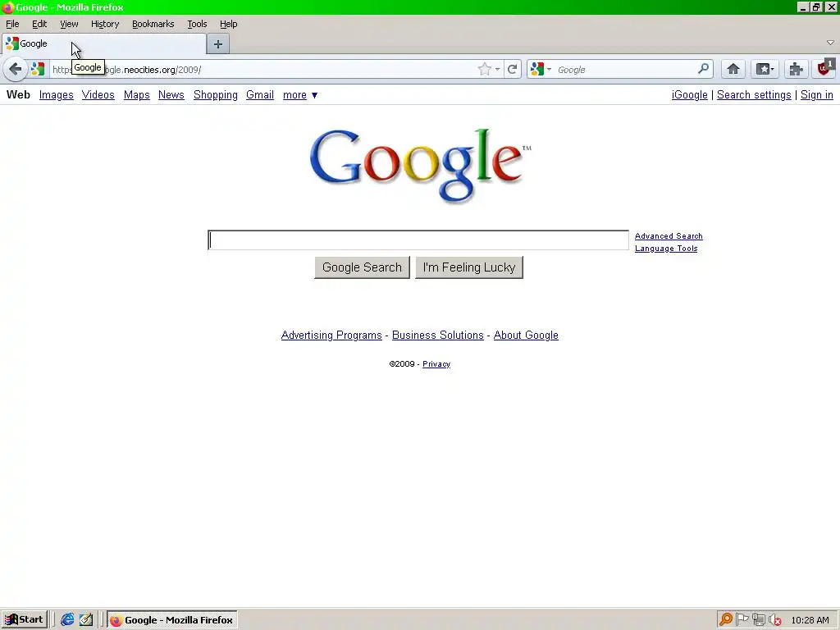Open the Videos link
Screen dimensions: 840x630
98,95
